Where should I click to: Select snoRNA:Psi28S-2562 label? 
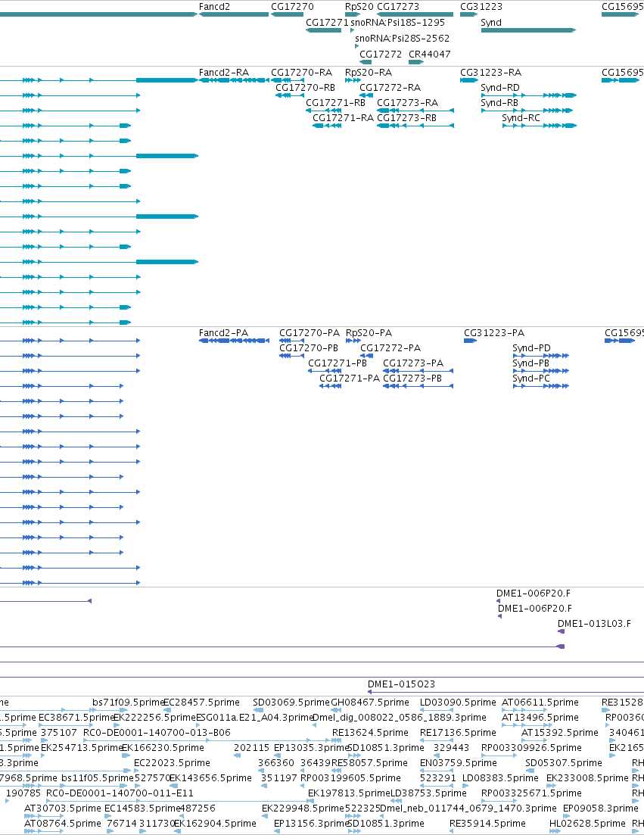pyautogui.click(x=403, y=39)
